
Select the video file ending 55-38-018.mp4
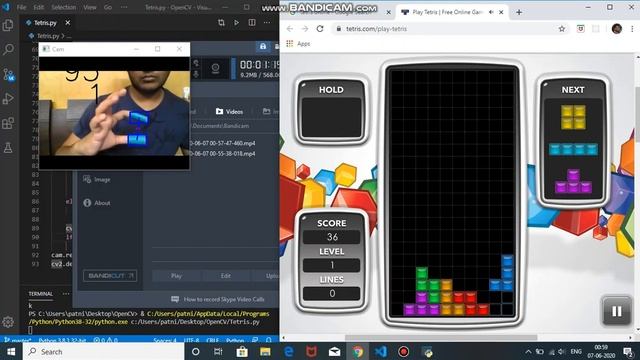point(222,153)
